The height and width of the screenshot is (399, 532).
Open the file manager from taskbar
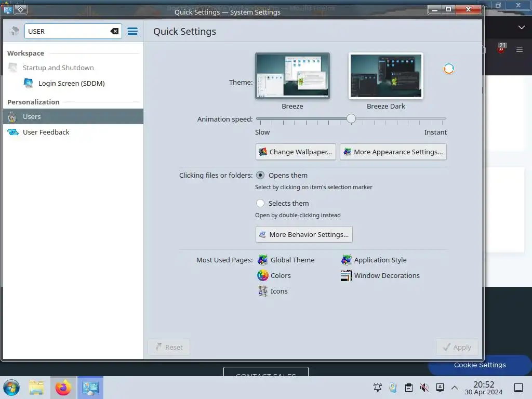point(37,388)
